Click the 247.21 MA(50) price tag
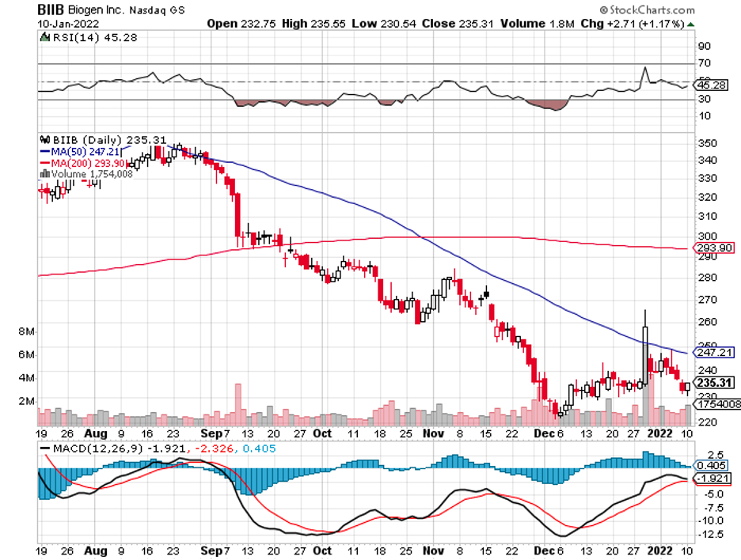The image size is (741, 560). tap(713, 352)
